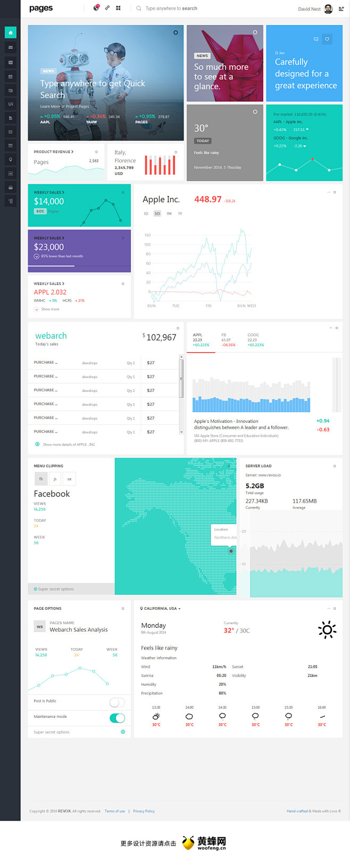Click the purchase list scrollbar thumb

(181, 379)
